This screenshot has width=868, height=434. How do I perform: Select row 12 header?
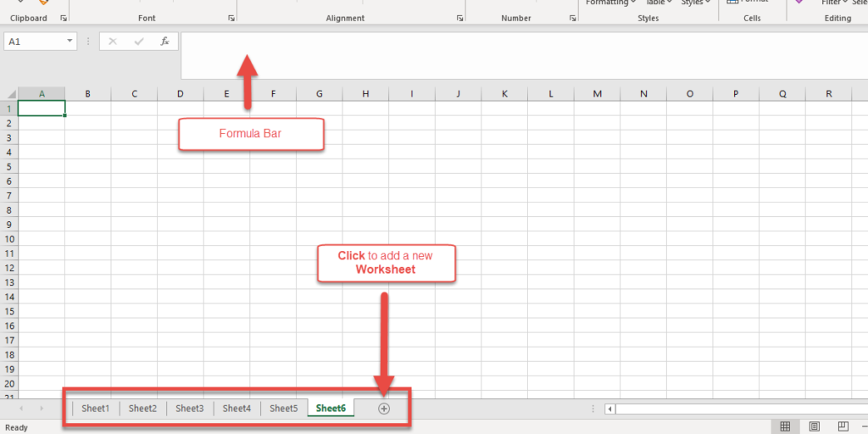click(8, 268)
